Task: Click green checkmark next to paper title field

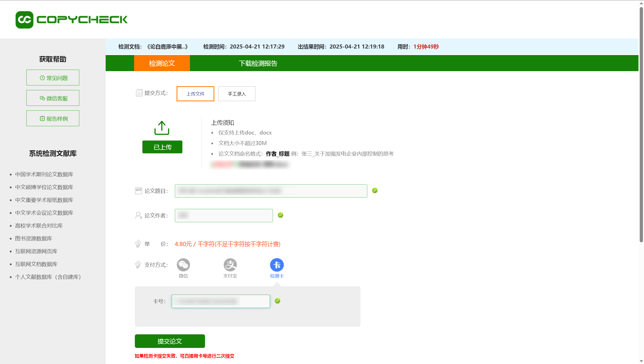Action: pos(375,191)
